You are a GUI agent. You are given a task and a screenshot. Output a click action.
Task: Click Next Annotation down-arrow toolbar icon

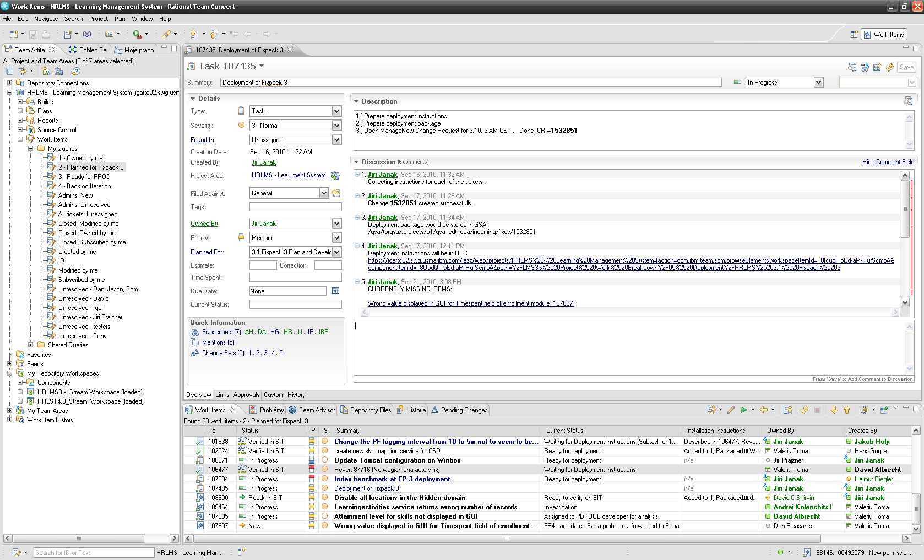tap(193, 34)
